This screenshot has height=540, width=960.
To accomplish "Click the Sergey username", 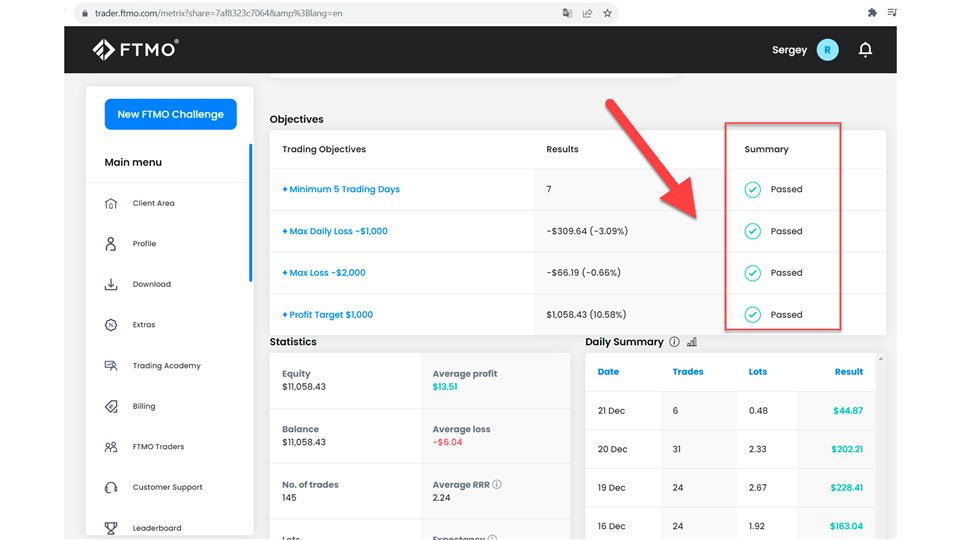I will pos(789,50).
